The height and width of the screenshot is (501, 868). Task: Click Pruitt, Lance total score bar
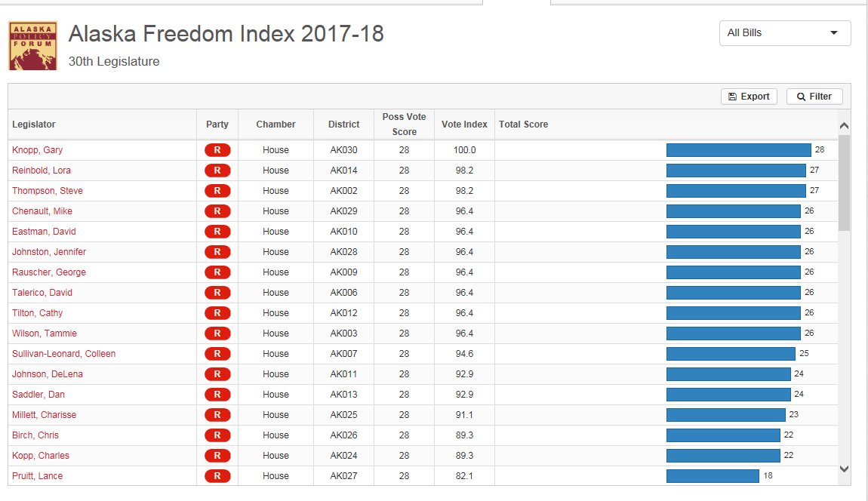tap(713, 476)
